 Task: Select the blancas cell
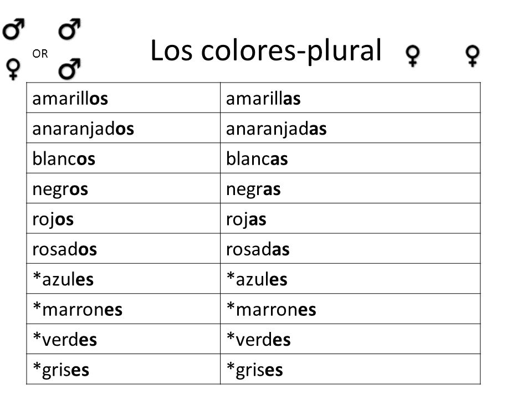pyautogui.click(x=350, y=158)
